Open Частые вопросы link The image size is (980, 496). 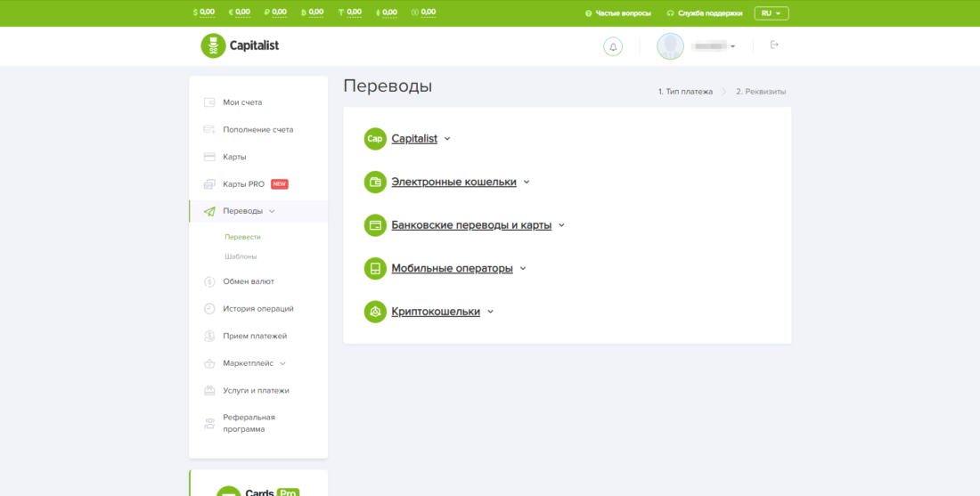tap(617, 13)
